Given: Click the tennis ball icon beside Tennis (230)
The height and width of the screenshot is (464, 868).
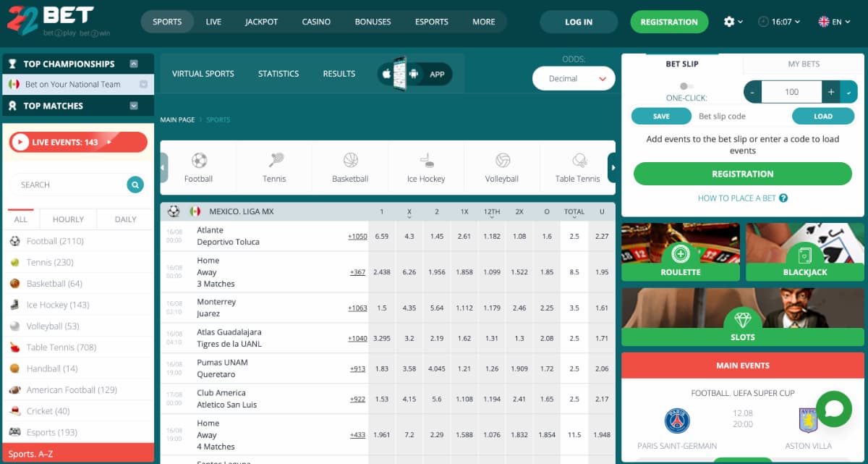Looking at the screenshot, I should 15,262.
